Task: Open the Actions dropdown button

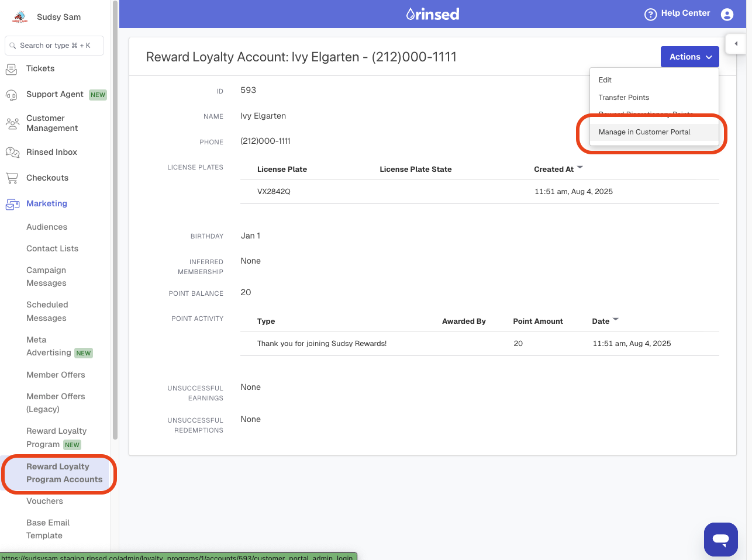Action: click(690, 57)
